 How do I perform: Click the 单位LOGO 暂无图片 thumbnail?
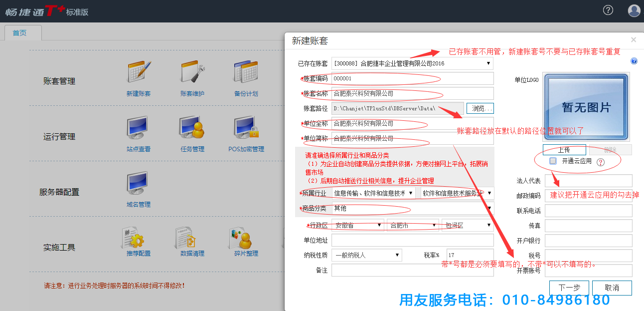[586, 107]
